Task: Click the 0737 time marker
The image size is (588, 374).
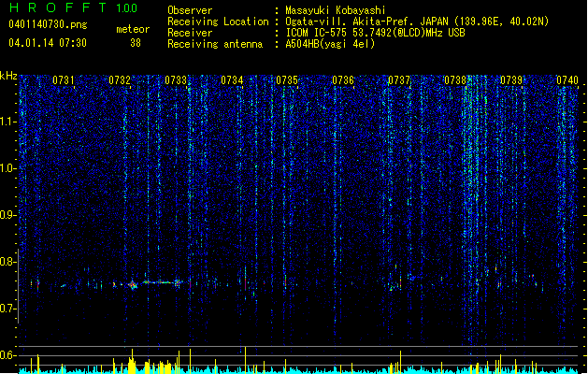Action: pos(399,80)
